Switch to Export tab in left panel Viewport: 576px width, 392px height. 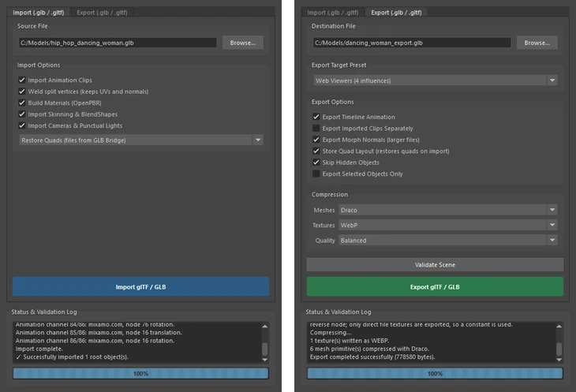[x=102, y=13]
